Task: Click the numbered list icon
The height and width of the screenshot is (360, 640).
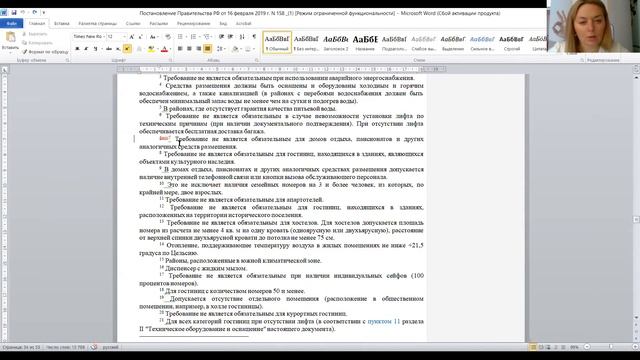Action: (193, 37)
